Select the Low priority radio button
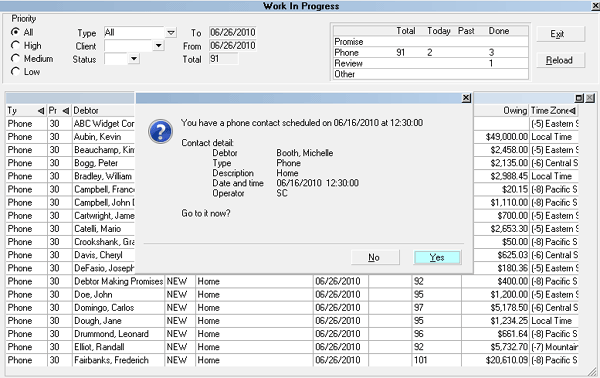The width and height of the screenshot is (600, 378). pos(15,72)
